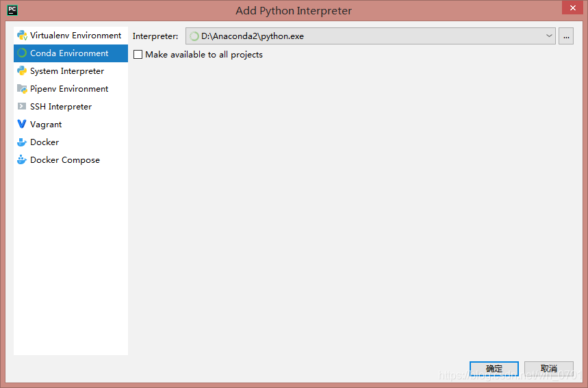Switch to System Interpreter label
Viewport: 588px width, 388px height.
coord(67,71)
